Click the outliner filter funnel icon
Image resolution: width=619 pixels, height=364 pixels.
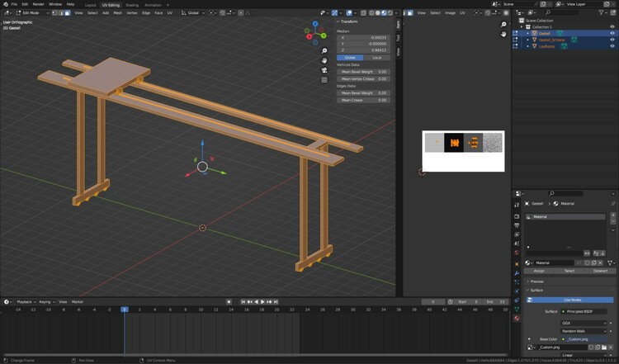[x=601, y=12]
